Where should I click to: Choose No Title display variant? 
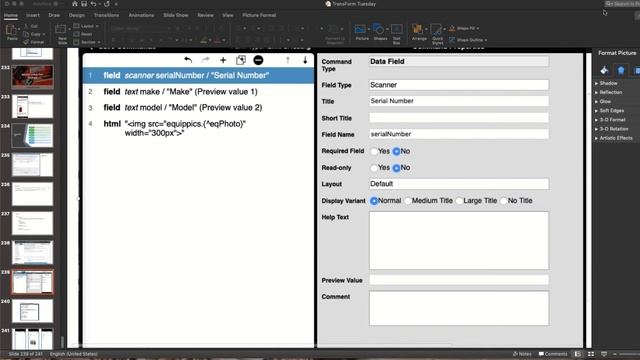coord(504,201)
